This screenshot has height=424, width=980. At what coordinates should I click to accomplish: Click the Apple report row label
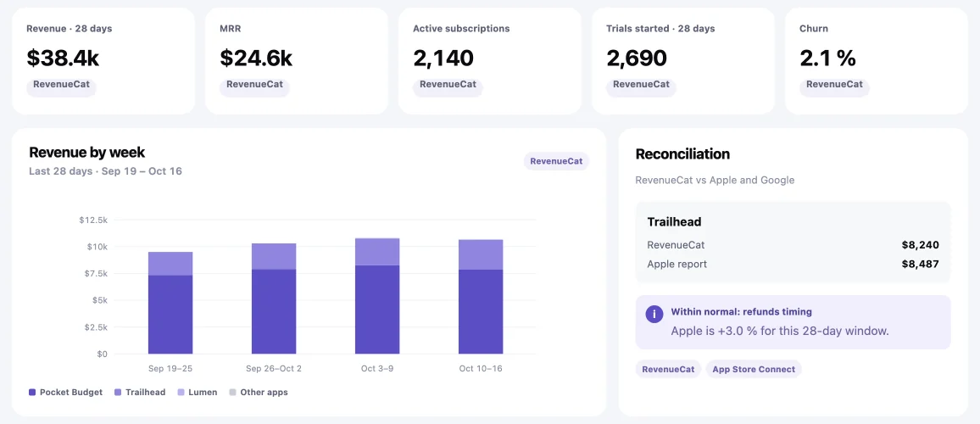pos(677,264)
